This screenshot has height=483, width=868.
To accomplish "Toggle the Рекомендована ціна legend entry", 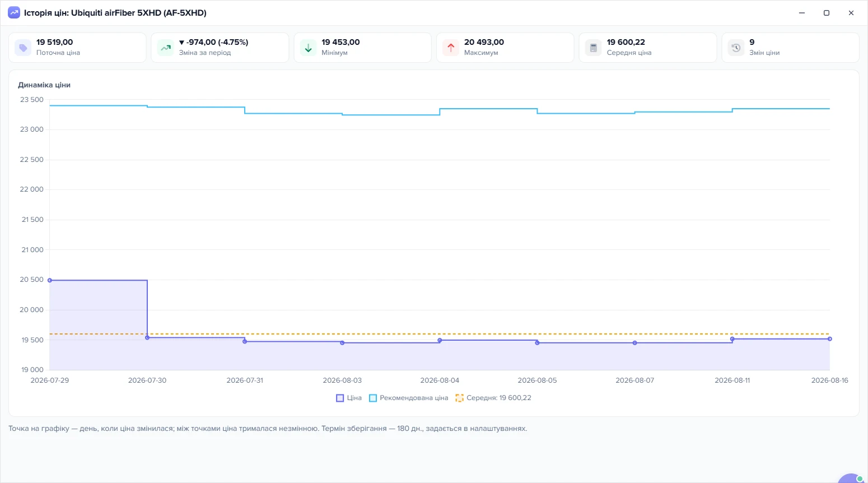I will tap(409, 398).
